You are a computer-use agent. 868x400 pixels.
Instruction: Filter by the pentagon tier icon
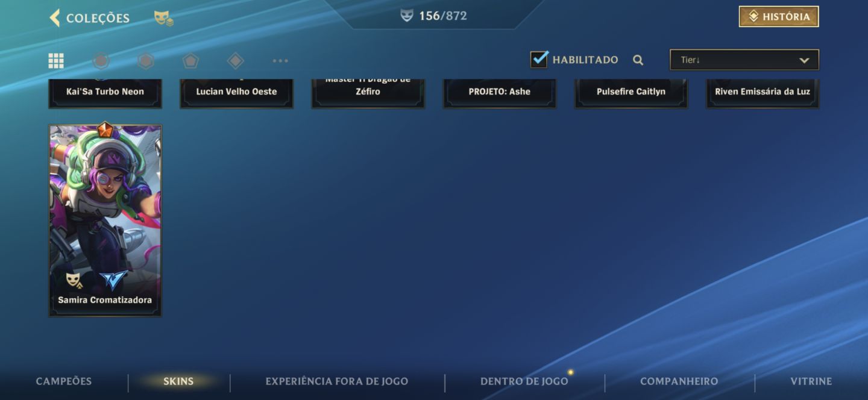[x=190, y=60]
